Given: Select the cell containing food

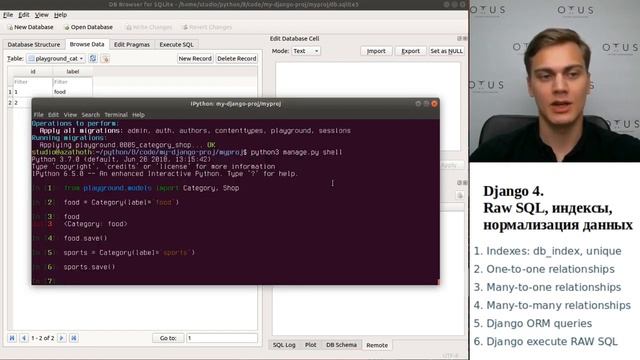Looking at the screenshot, I should pyautogui.click(x=73, y=92).
